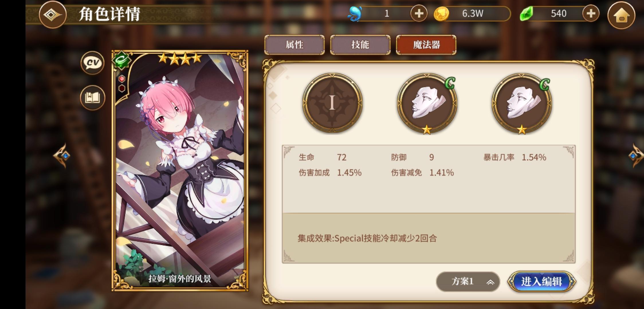Select the empty slot I magic device

pyautogui.click(x=332, y=103)
